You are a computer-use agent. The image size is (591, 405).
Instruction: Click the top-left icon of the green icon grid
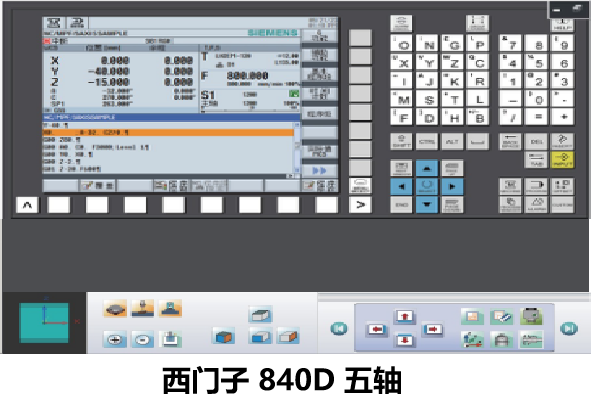pos(473,316)
